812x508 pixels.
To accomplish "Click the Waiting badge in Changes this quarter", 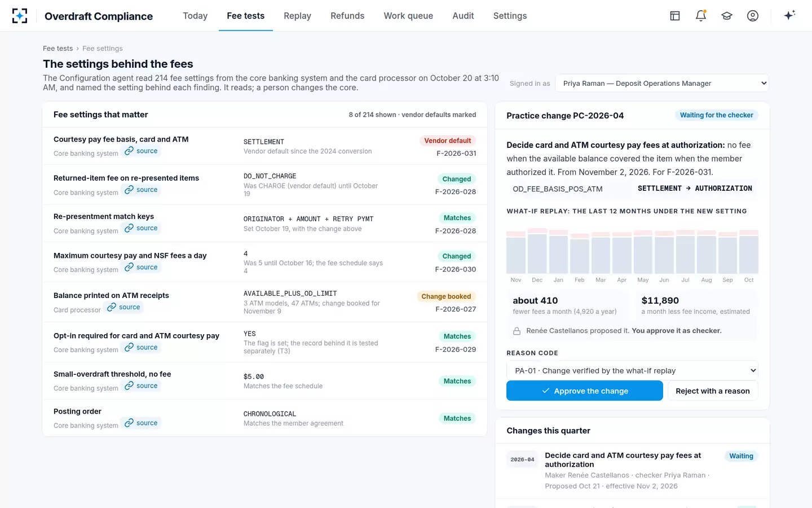I will tap(741, 456).
